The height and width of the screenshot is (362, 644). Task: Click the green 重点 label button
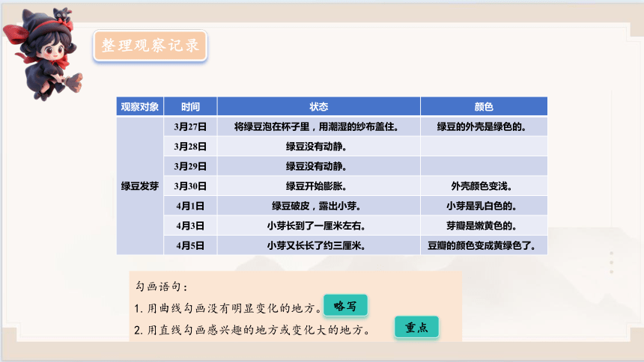pos(416,327)
